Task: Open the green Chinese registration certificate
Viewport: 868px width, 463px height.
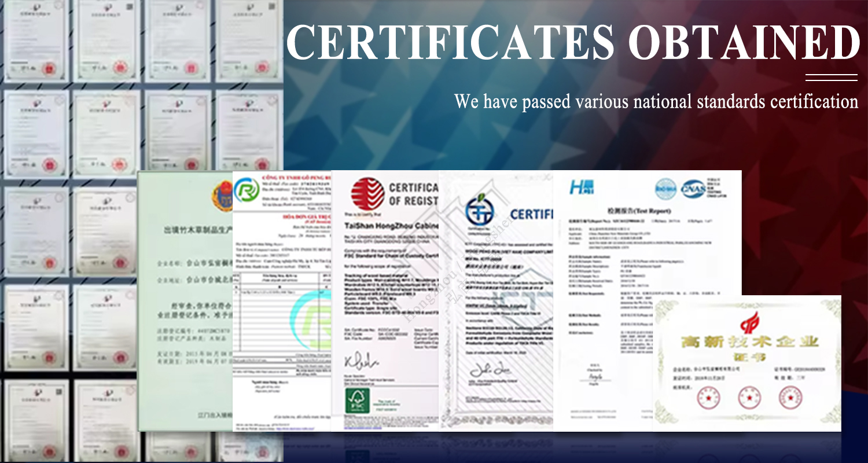Action: (185, 301)
